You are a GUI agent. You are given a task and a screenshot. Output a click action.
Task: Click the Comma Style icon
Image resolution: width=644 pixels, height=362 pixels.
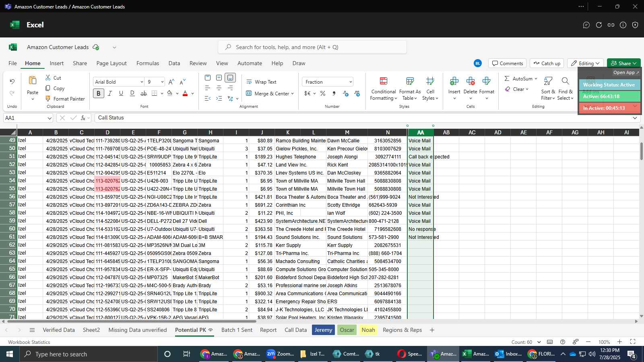(334, 93)
